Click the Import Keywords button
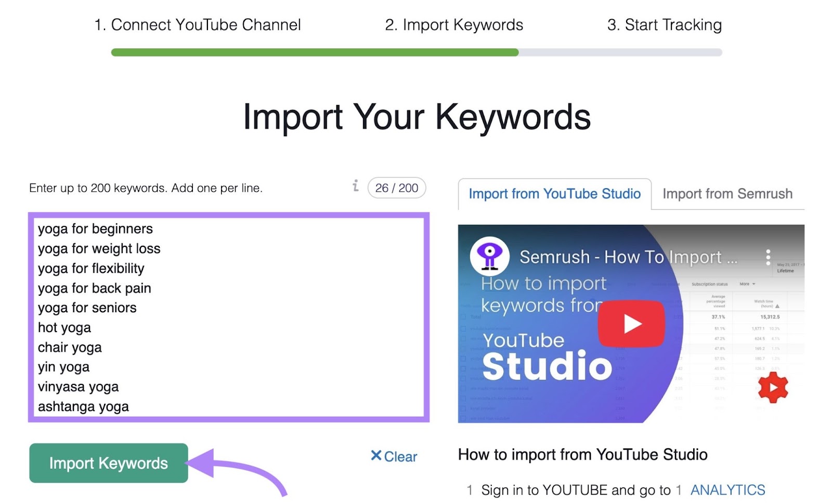Screen dimensions: 832x504 pos(108,463)
